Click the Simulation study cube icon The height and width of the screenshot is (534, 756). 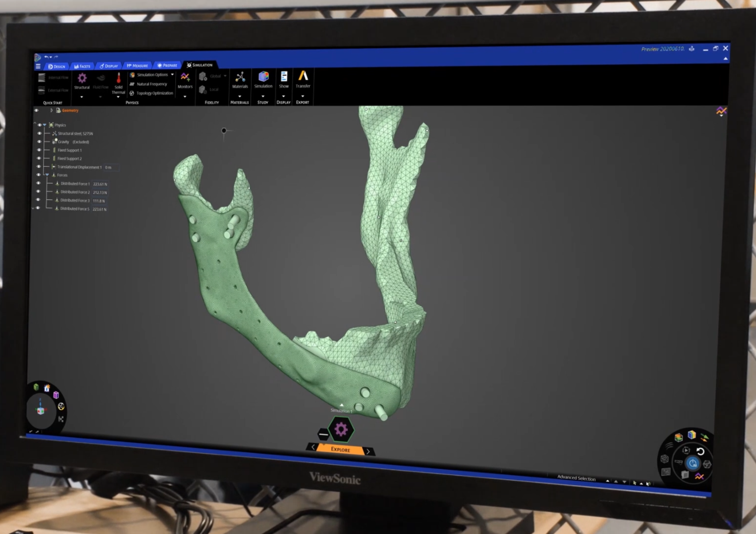pyautogui.click(x=263, y=77)
